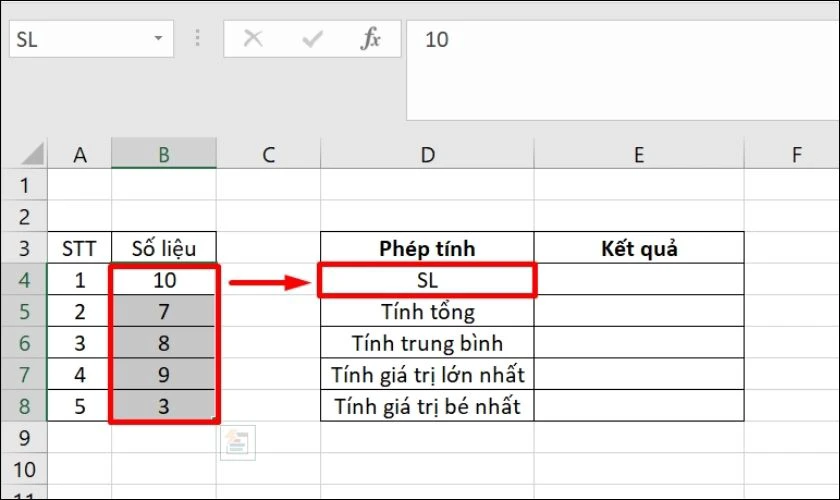840x500 pixels.
Task: Select result cell beside Tính giá trị lớn nhất
Action: [639, 375]
